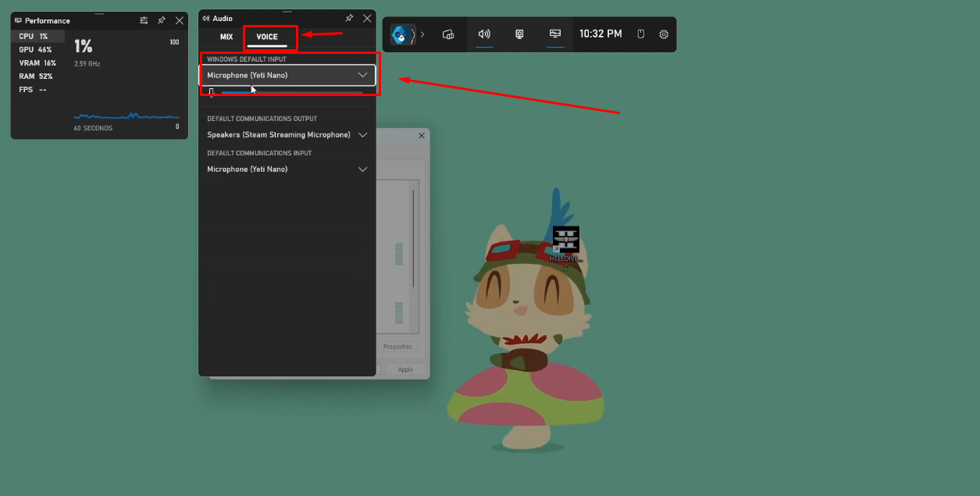The image size is (980, 496).
Task: Open Default Communications Output speakers dropdown
Action: pyautogui.click(x=288, y=135)
